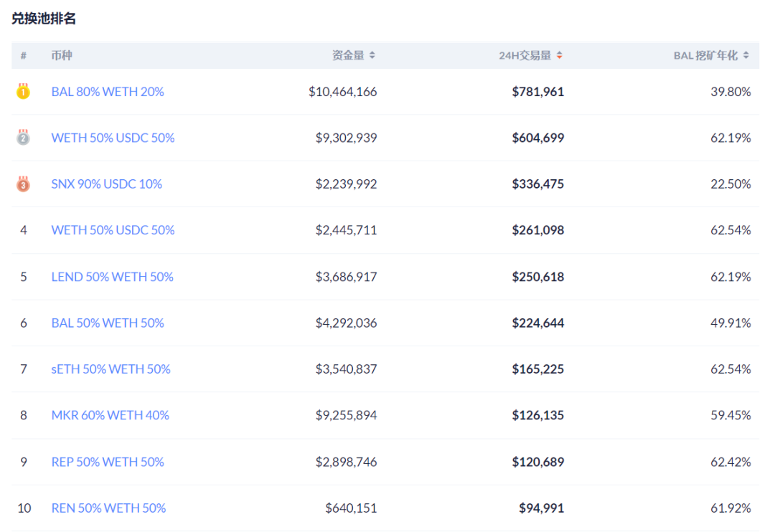Click the $165,225 24H volume

click(x=537, y=369)
